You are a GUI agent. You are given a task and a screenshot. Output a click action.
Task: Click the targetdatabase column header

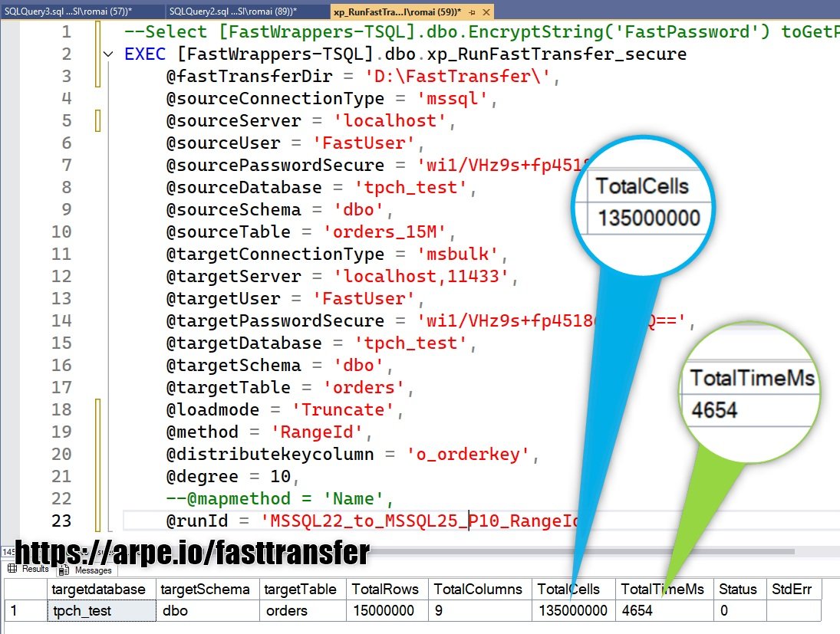(x=101, y=589)
